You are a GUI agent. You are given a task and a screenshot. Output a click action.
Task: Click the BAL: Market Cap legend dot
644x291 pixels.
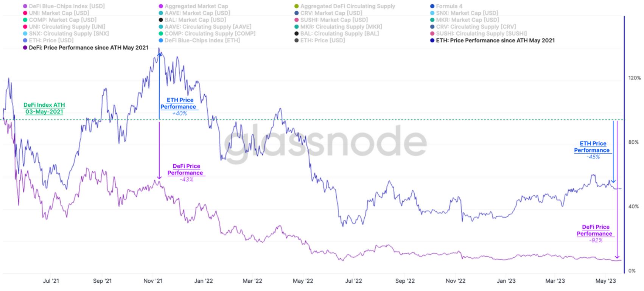point(161,20)
